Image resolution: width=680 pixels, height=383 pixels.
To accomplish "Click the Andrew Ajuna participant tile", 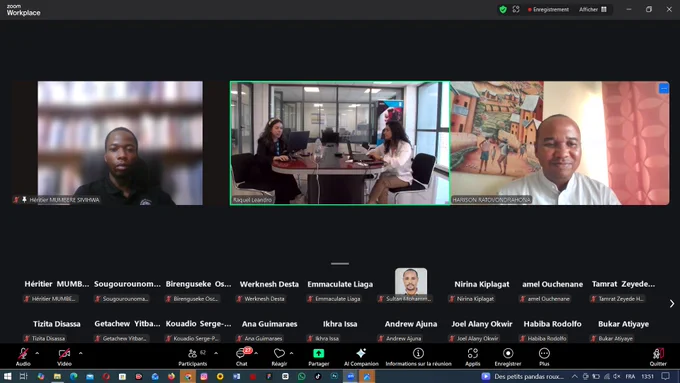I will [411, 325].
